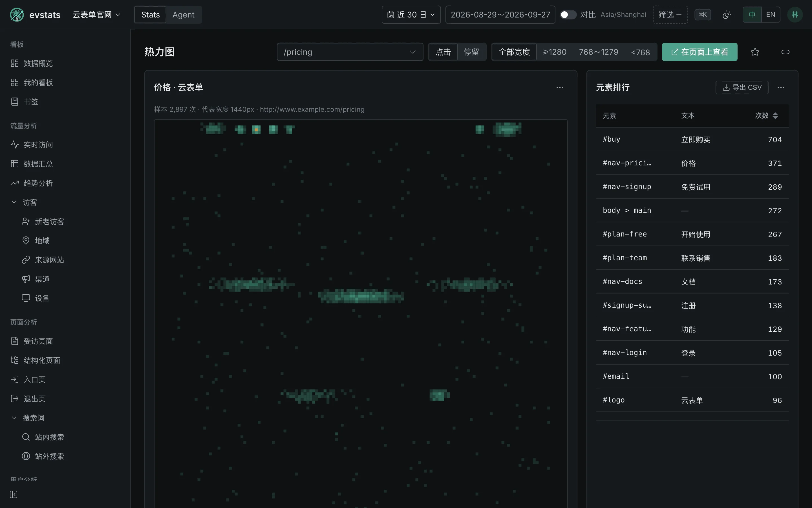The width and height of the screenshot is (812, 508).
Task: Toggle the 对比 compare switch
Action: pyautogui.click(x=568, y=15)
